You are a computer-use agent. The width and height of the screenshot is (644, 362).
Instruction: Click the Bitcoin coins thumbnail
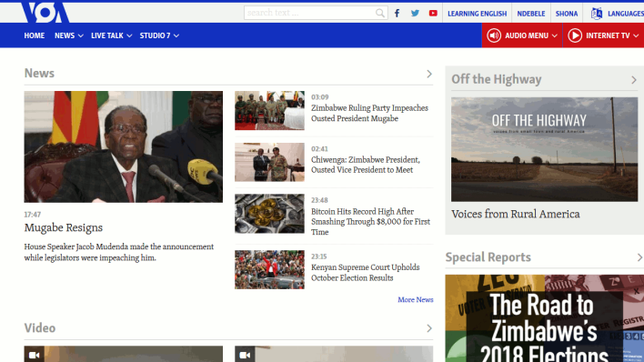[269, 214]
